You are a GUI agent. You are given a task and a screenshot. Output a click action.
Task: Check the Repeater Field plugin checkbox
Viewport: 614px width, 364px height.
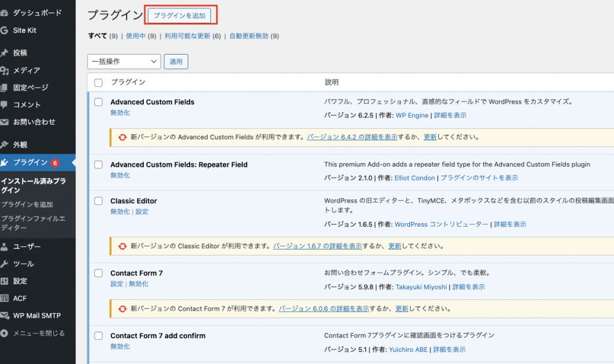click(x=98, y=164)
